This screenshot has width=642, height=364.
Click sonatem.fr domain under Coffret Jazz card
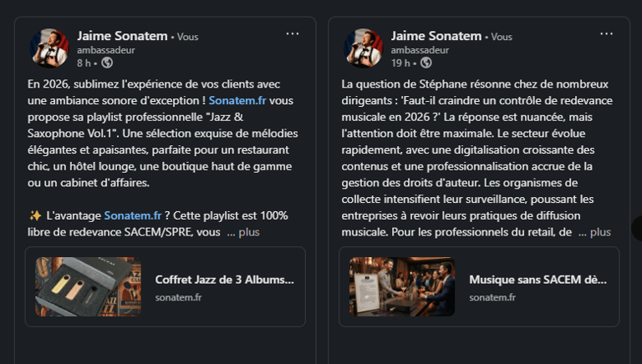[x=178, y=297]
